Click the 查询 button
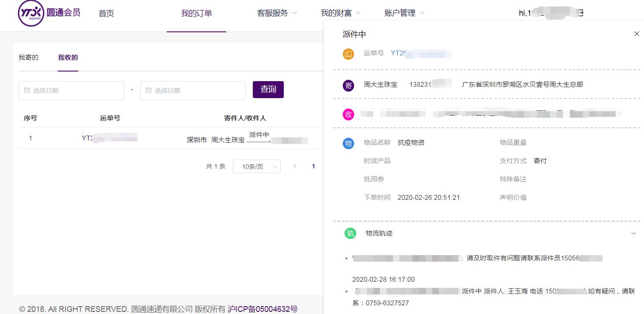This screenshot has height=314, width=644. (268, 89)
